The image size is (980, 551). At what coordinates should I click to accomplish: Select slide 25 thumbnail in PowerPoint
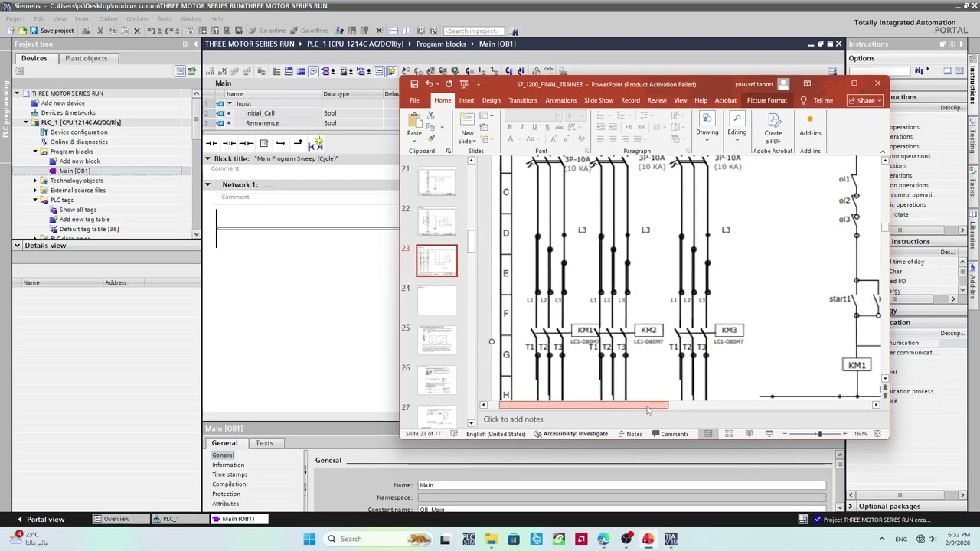pyautogui.click(x=436, y=340)
